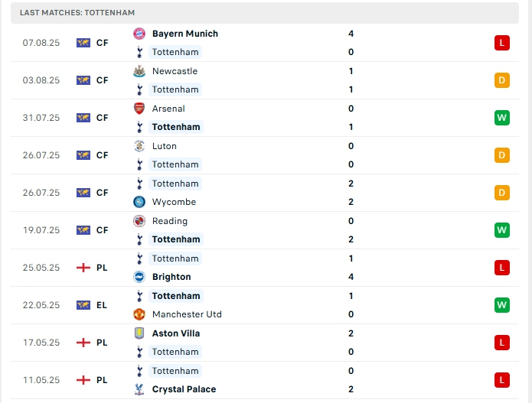Click the Newcastle club crest
Viewport: 532px width, 403px height.
pos(139,71)
